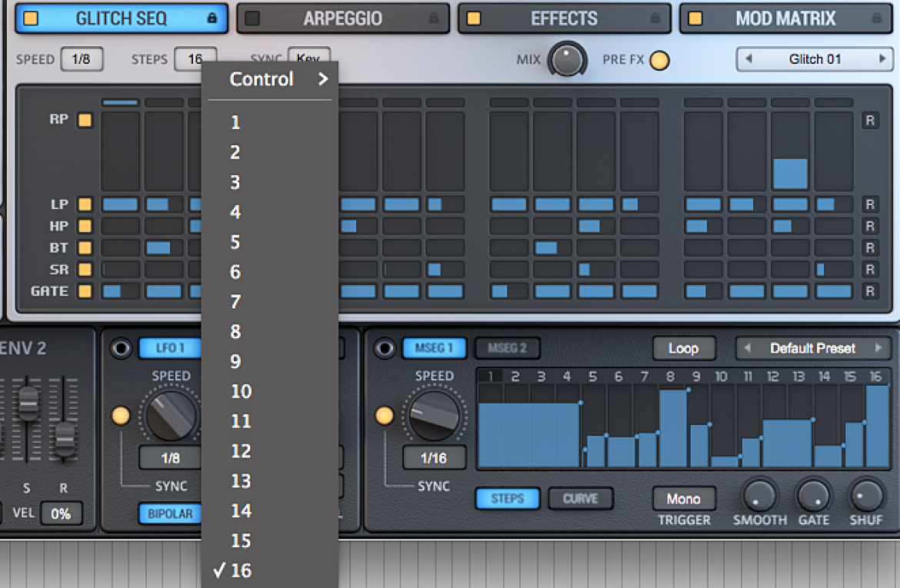
Task: Toggle the Effects enable square
Action: pos(474,18)
